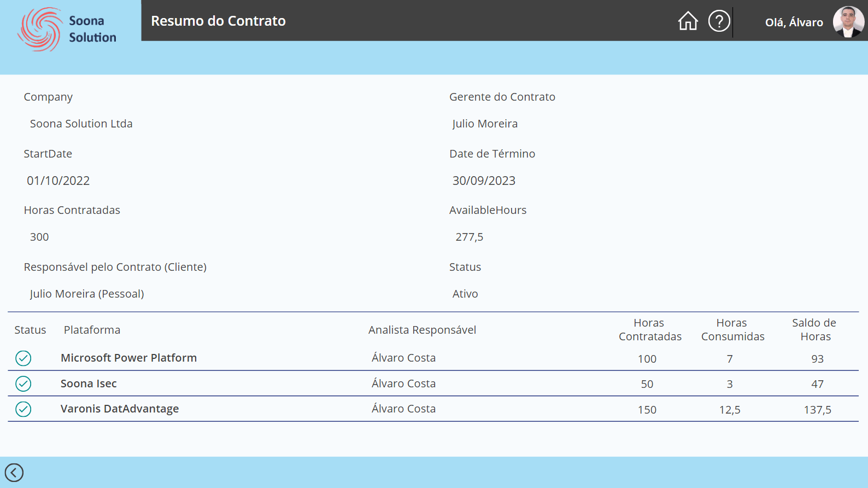
Task: Click the Responsável pelo Contrato (Cliente) label
Action: (115, 267)
